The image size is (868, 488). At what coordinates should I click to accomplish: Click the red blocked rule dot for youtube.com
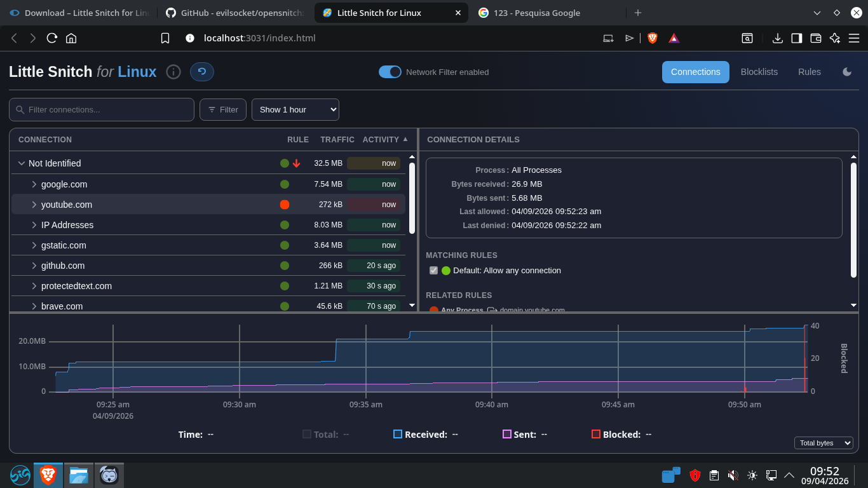point(285,205)
